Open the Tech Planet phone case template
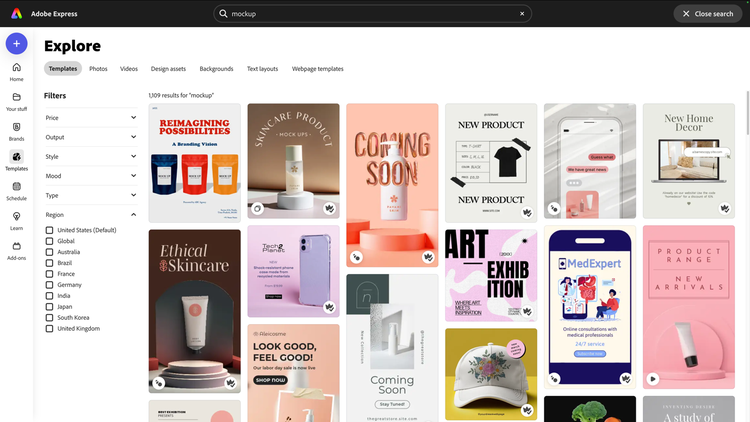The height and width of the screenshot is (422, 750). 293,271
